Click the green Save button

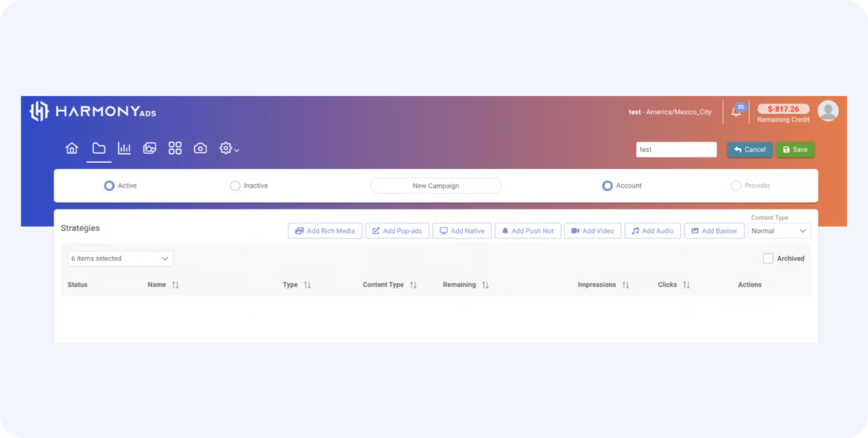point(795,150)
